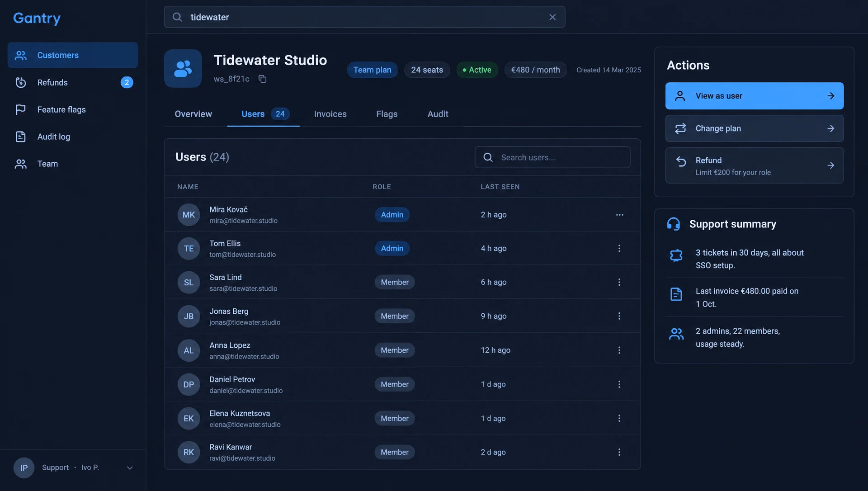868x491 pixels.
Task: Go to Customers in the sidebar
Action: pos(73,55)
